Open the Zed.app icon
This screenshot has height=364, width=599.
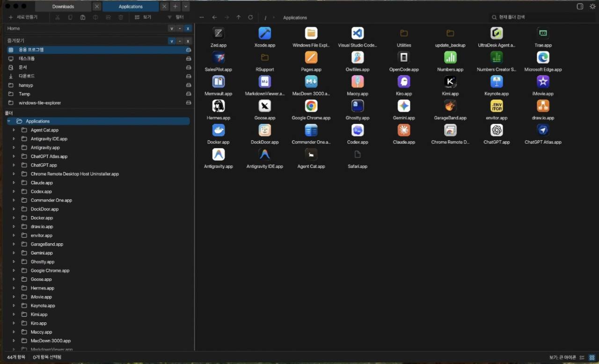(x=218, y=33)
